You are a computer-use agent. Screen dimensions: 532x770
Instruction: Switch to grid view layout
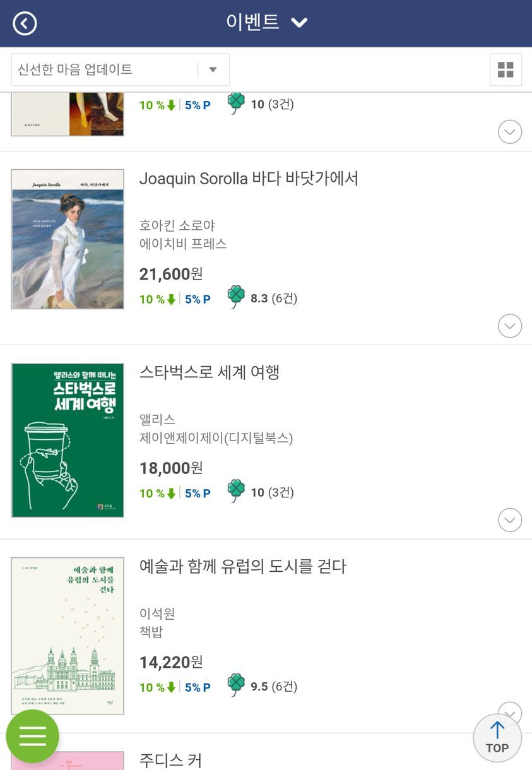click(505, 69)
